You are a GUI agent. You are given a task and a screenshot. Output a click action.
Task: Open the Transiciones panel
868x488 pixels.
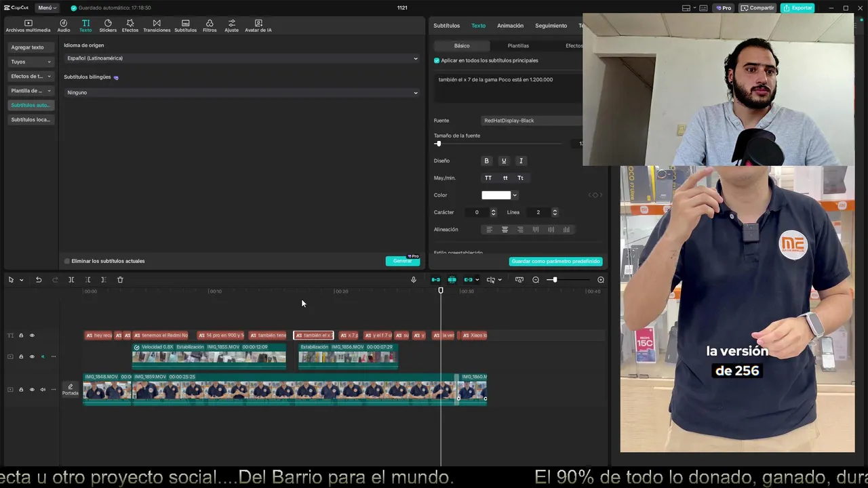[157, 26]
